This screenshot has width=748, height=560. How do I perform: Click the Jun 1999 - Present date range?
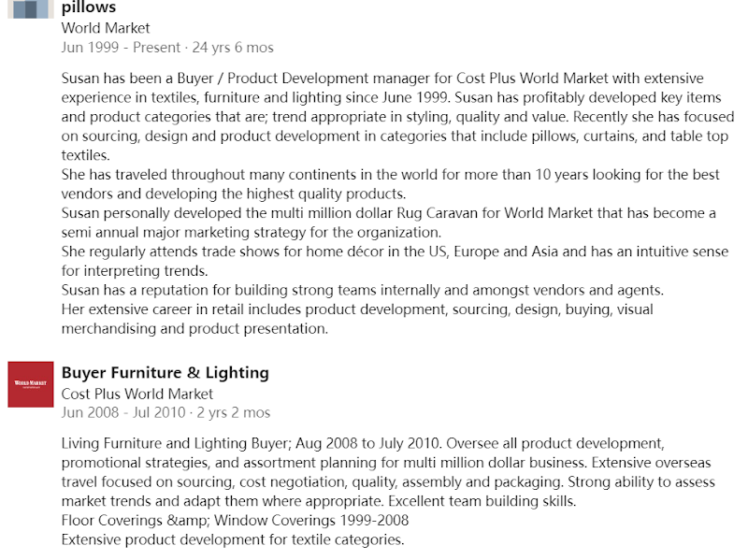(x=122, y=48)
